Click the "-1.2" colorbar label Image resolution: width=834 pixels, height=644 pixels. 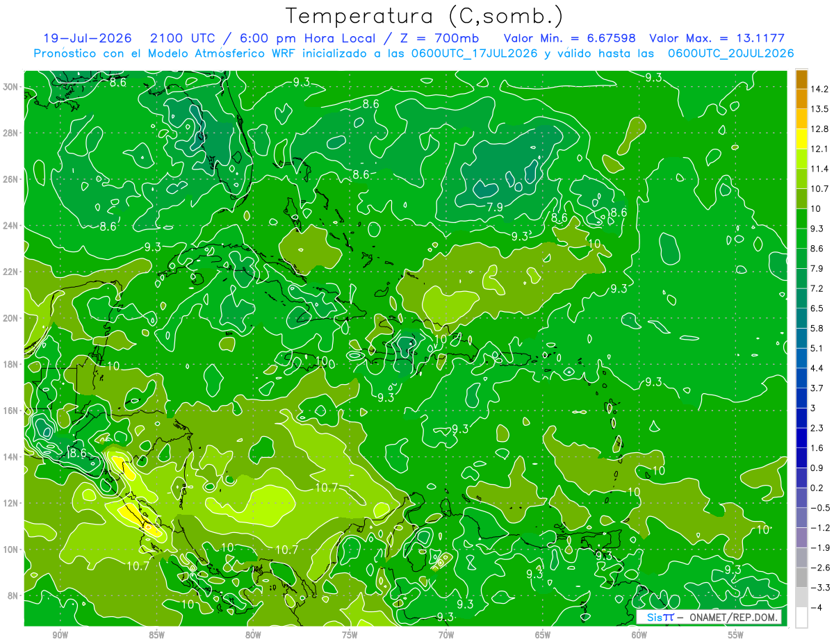(819, 528)
